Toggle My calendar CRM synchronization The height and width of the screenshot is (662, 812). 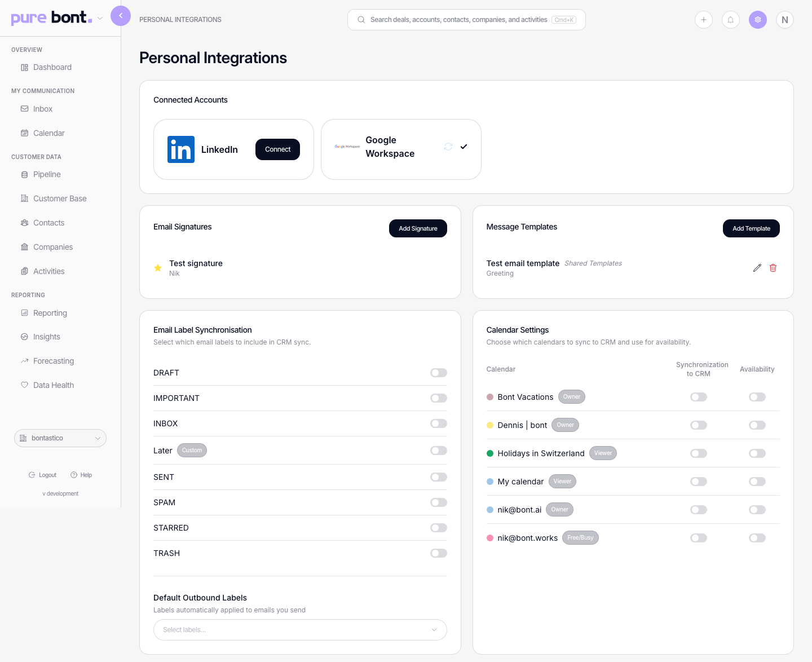[699, 482]
